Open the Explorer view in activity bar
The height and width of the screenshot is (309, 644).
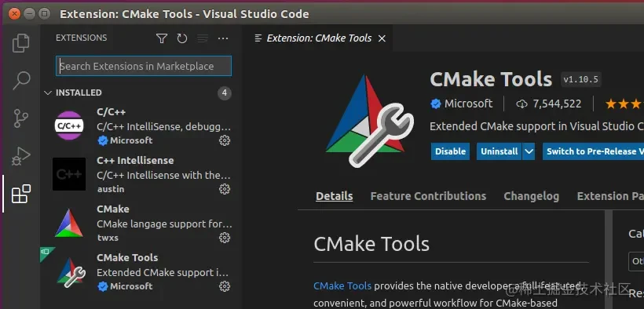point(21,43)
